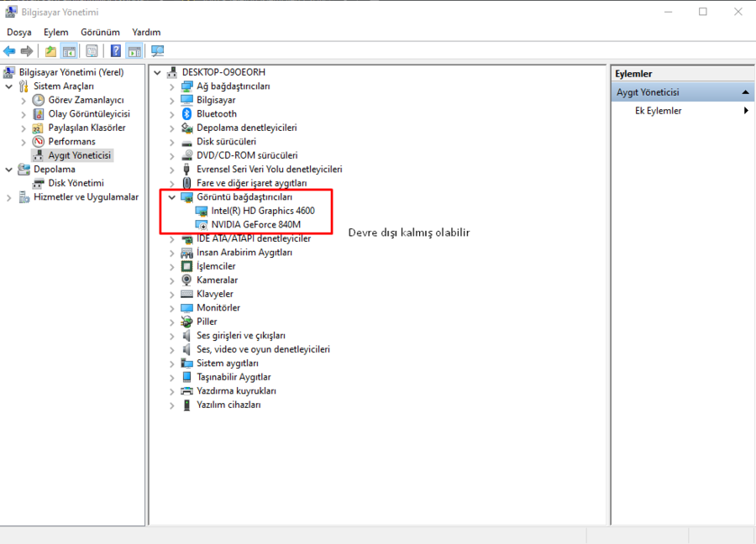Select Aygıt Yöneticisi in the left tree
Viewport: 756px width, 544px height.
click(x=80, y=155)
